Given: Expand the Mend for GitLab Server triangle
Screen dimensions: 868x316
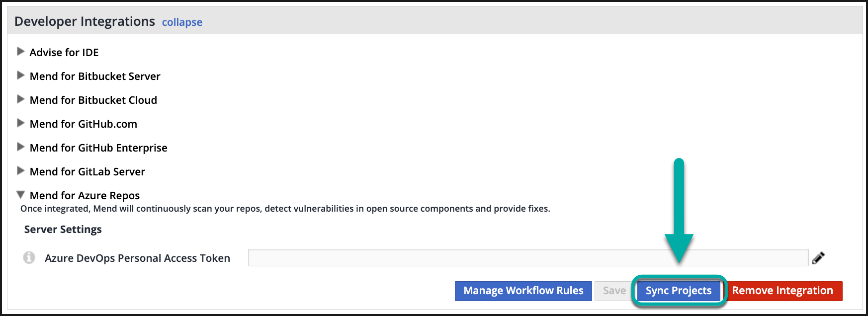Looking at the screenshot, I should tap(20, 170).
